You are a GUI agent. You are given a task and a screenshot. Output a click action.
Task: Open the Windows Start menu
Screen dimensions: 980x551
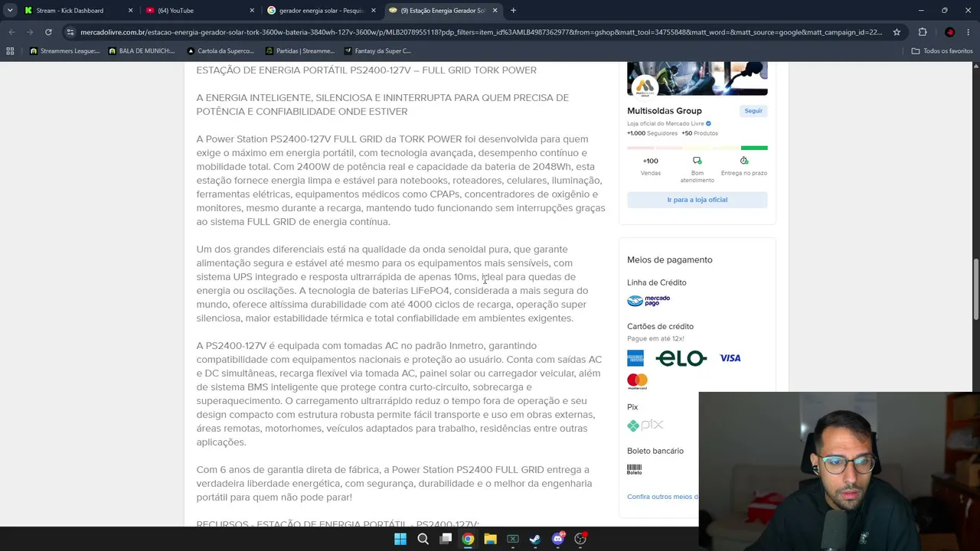point(400,539)
